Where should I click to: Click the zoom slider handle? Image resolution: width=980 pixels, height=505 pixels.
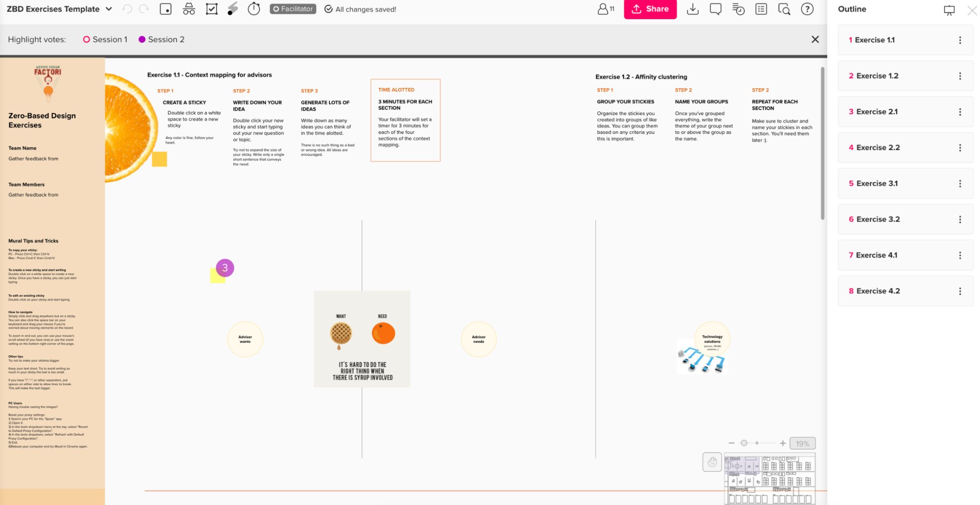[x=744, y=443]
